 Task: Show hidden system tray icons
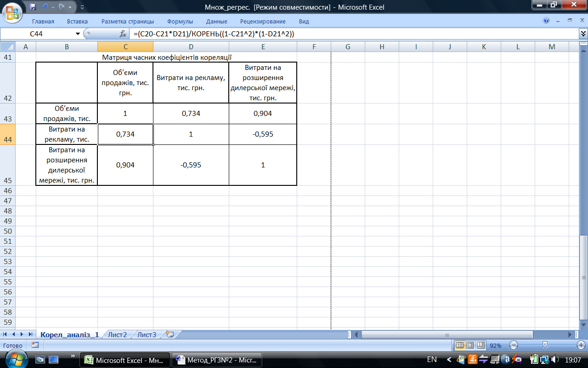[450, 359]
